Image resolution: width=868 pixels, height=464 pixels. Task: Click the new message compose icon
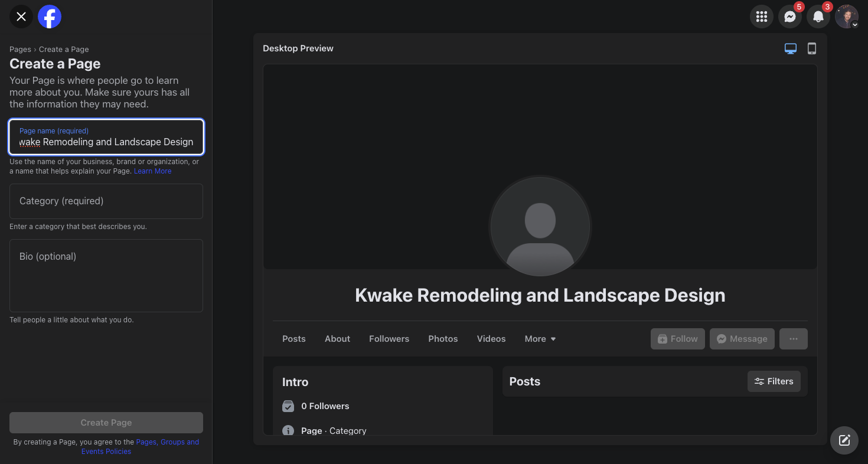click(844, 440)
